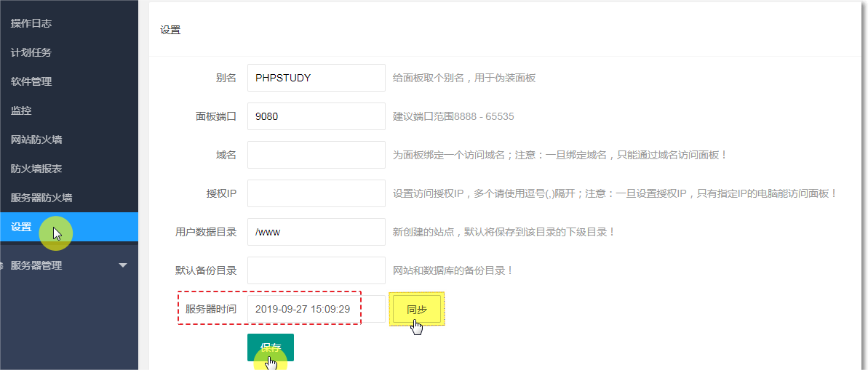This screenshot has height=370, width=868.
Task: Click the 用户数据目录 field label
Action: tap(206, 232)
